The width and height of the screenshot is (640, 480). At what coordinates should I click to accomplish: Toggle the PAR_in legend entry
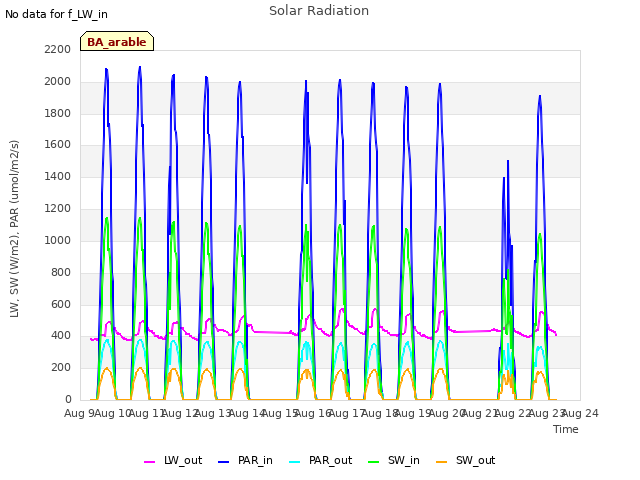point(246,460)
